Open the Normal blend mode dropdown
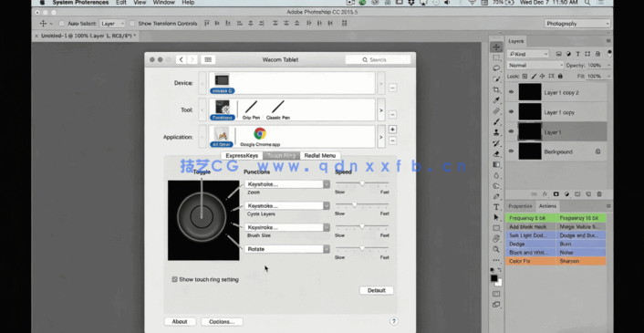 tap(535, 66)
